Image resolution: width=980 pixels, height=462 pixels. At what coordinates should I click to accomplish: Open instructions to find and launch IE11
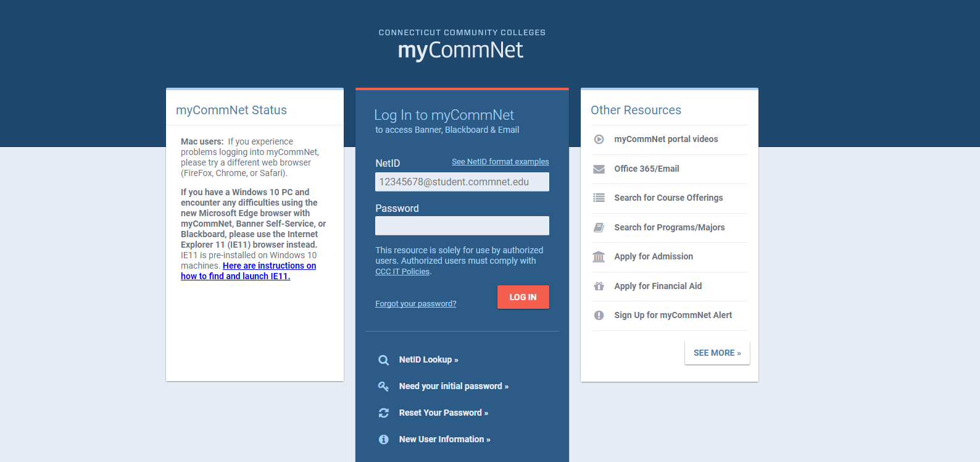point(249,271)
